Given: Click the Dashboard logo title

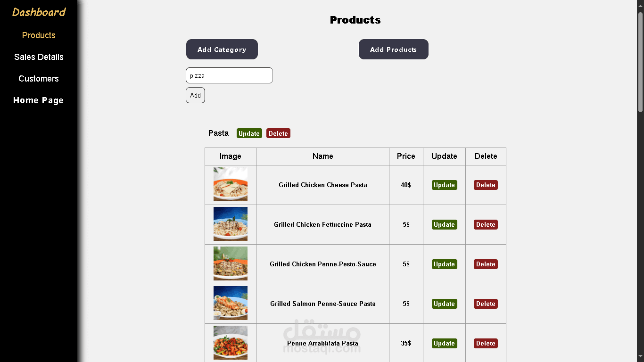Looking at the screenshot, I should coord(39,12).
